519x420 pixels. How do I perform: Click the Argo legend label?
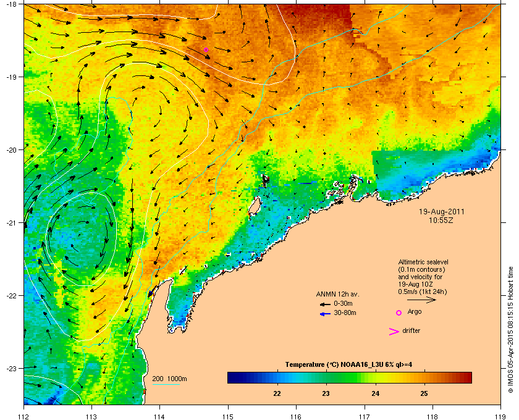pos(415,312)
